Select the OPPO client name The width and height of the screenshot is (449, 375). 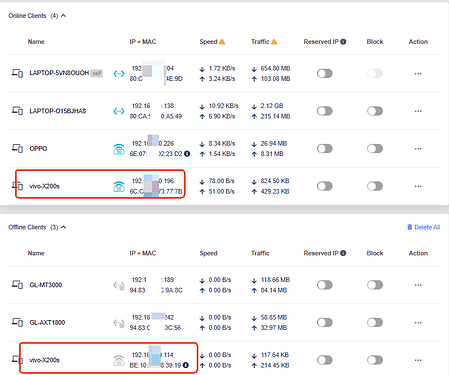click(x=38, y=149)
